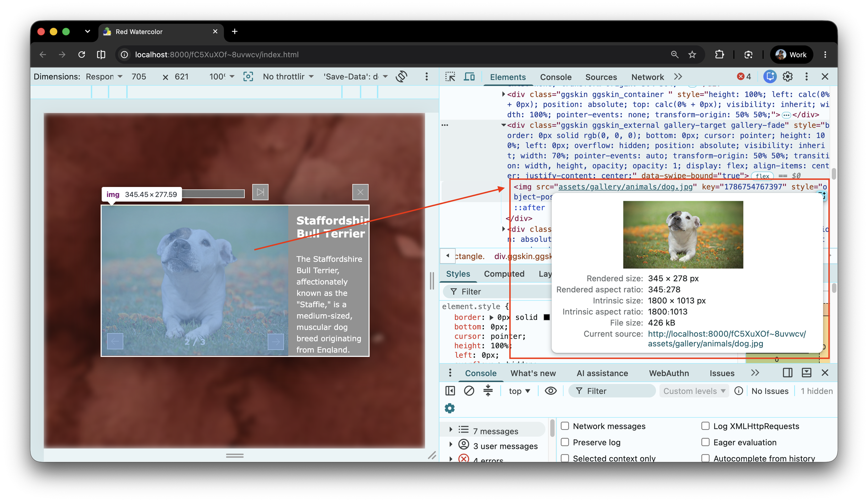Screen dimensions: 868x502
Task: Open the Chrome three-dot menu
Action: tap(825, 54)
